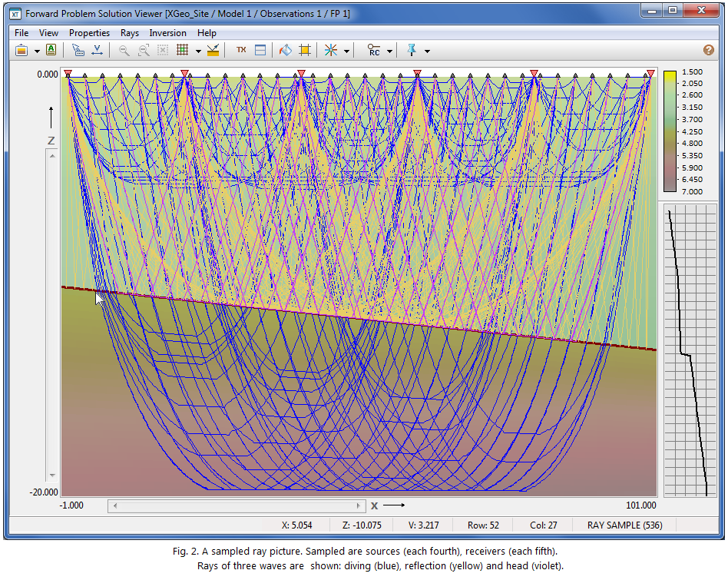Click the greyed-out fit selection icon

163,50
